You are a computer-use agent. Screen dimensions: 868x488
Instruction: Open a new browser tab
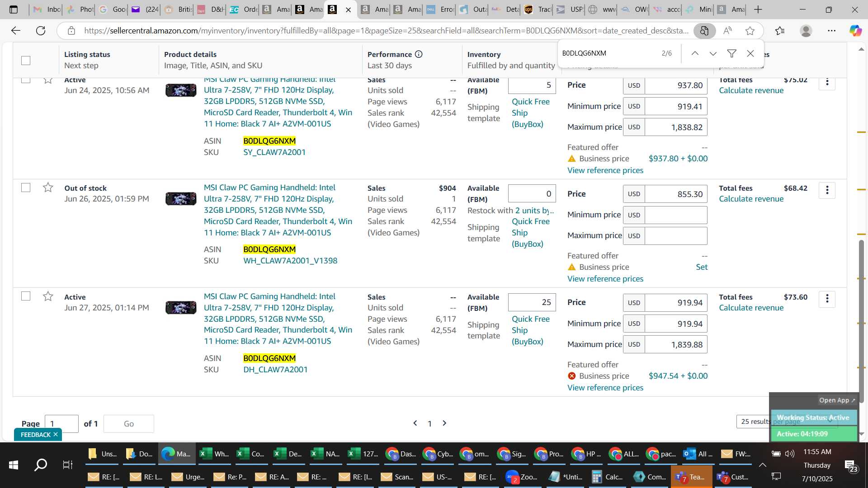758,9
